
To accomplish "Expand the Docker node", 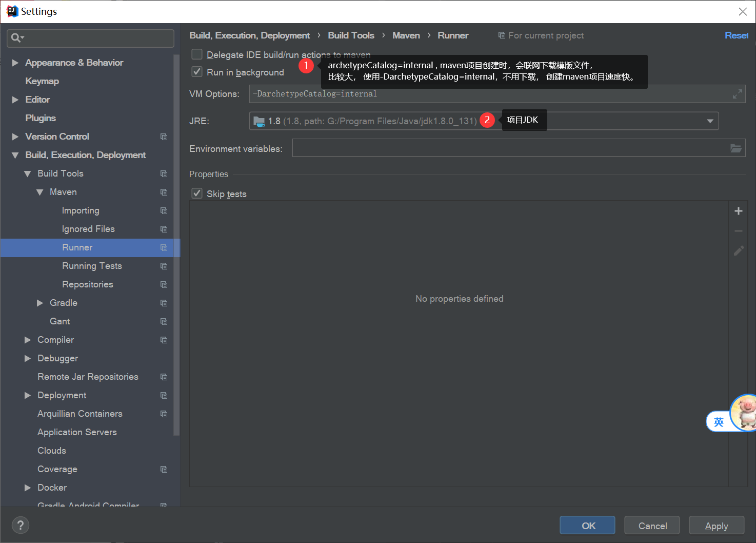I will 28,488.
